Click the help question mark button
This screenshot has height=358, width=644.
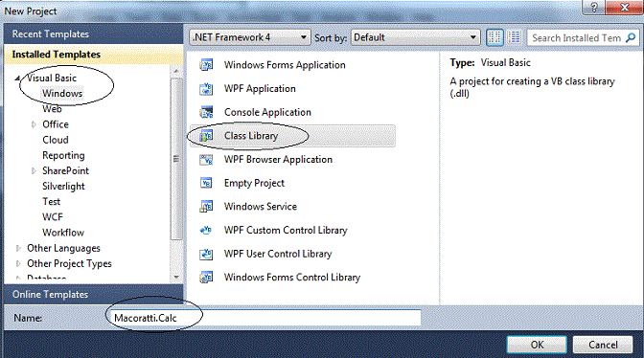(593, 8)
